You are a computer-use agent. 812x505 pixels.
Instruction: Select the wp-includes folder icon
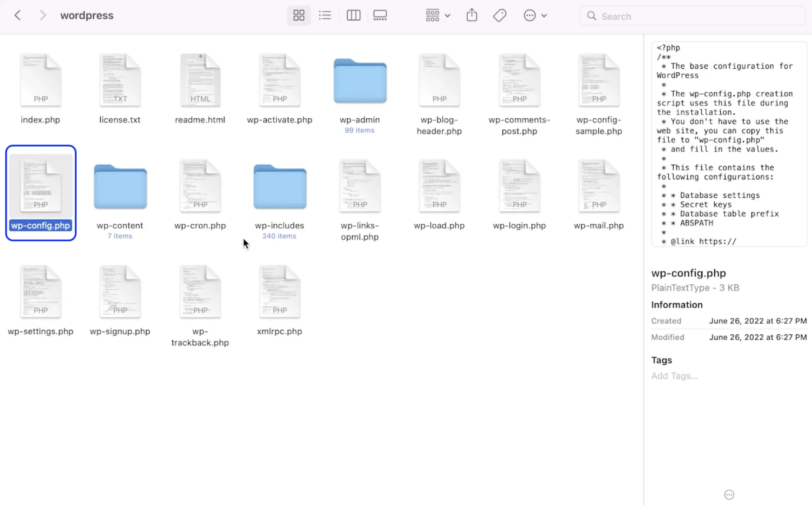click(x=280, y=187)
